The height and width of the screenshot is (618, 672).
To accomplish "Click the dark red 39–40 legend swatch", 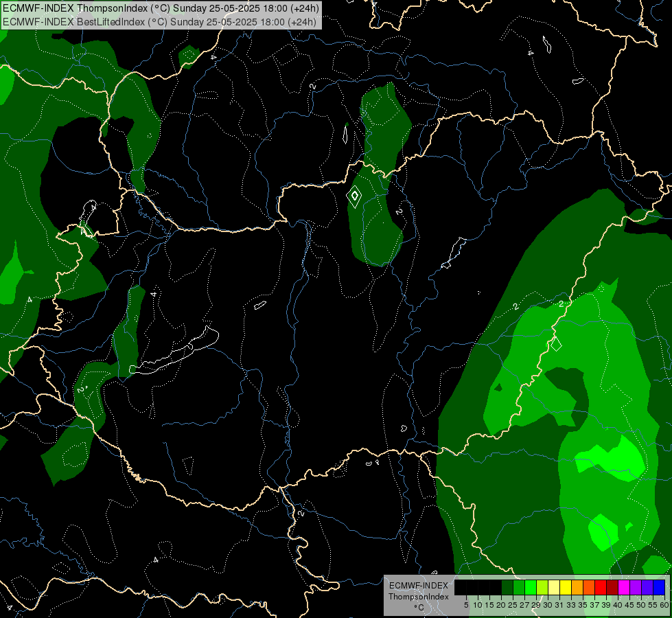I will click(612, 587).
